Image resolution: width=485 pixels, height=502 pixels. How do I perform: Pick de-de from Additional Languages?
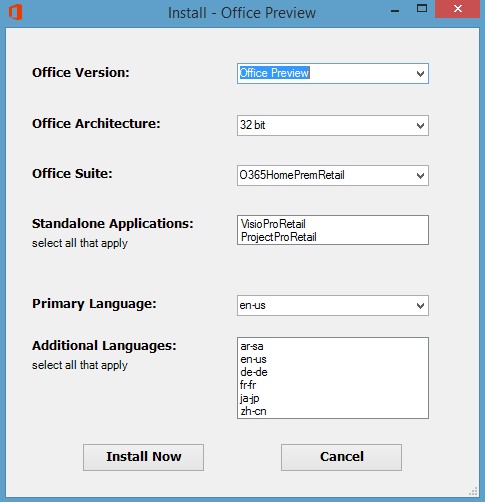coord(254,372)
